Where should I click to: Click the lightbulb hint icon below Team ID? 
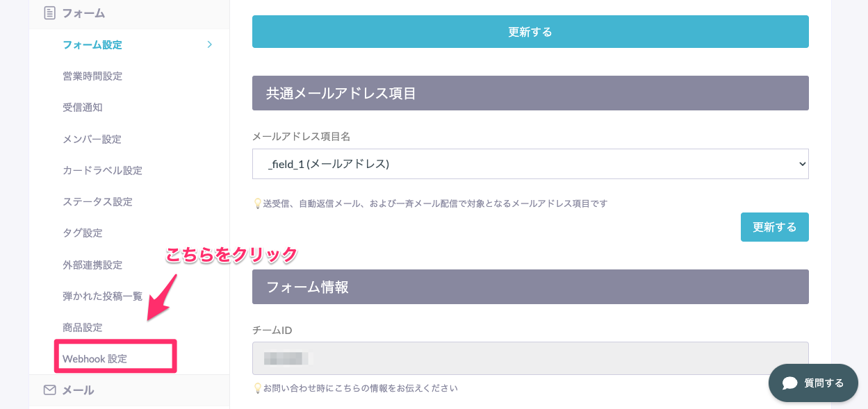pos(257,388)
